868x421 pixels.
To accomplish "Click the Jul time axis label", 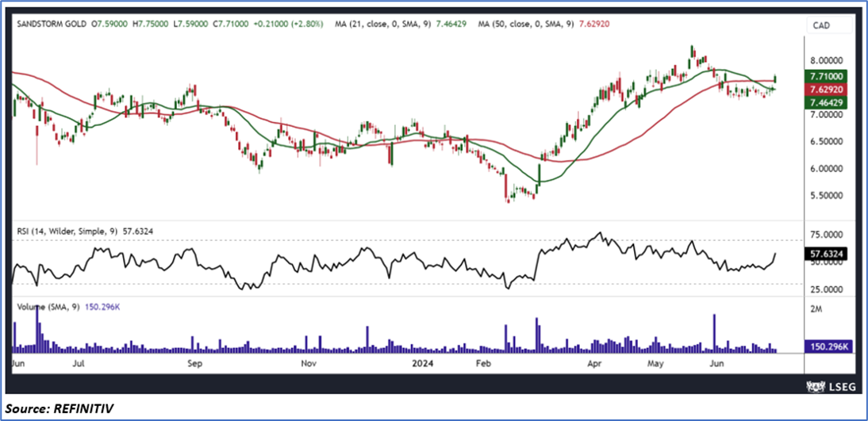I will point(79,364).
